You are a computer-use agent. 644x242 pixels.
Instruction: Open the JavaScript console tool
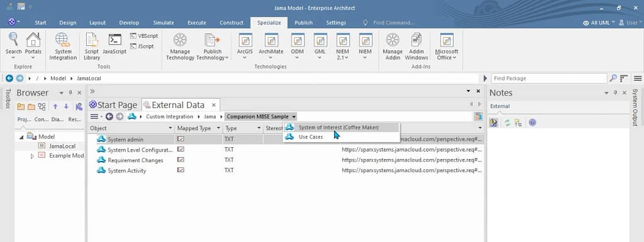114,44
